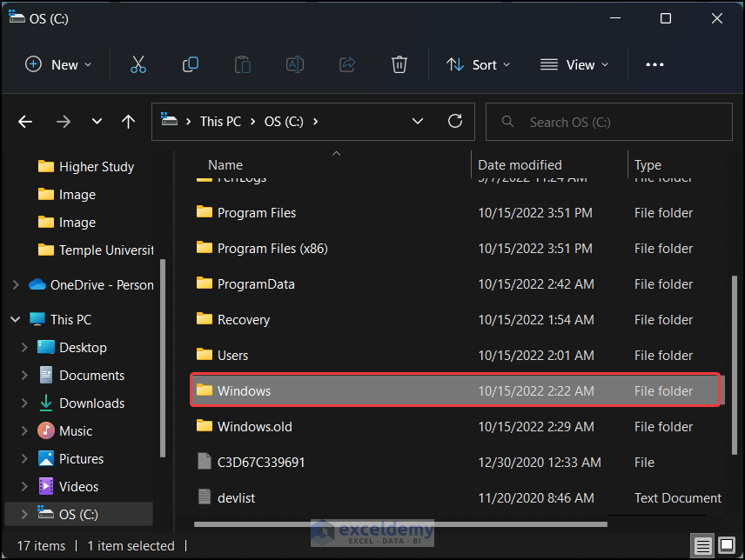The height and width of the screenshot is (560, 745).
Task: Click the Delete trash can icon
Action: coord(399,64)
